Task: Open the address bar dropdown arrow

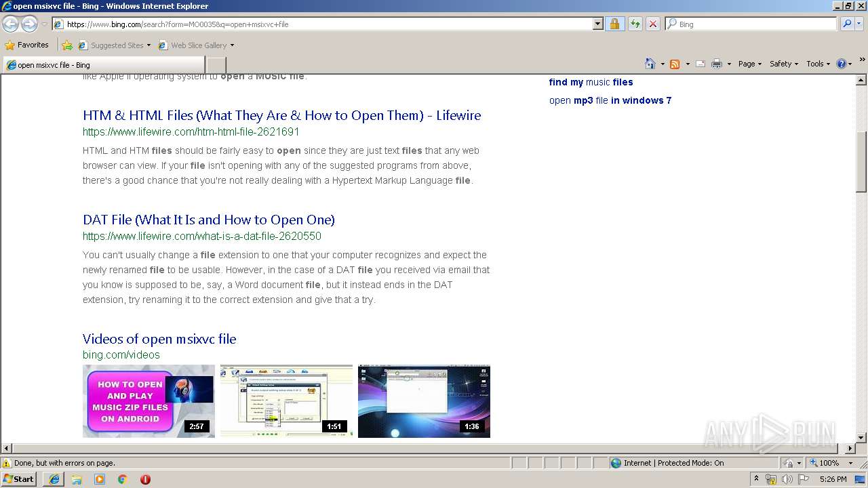Action: (597, 24)
